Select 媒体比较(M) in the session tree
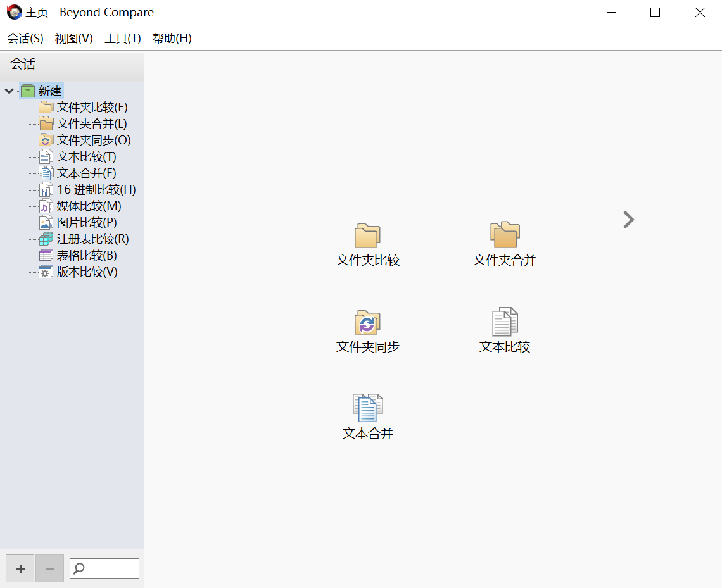The image size is (722, 588). 89,206
